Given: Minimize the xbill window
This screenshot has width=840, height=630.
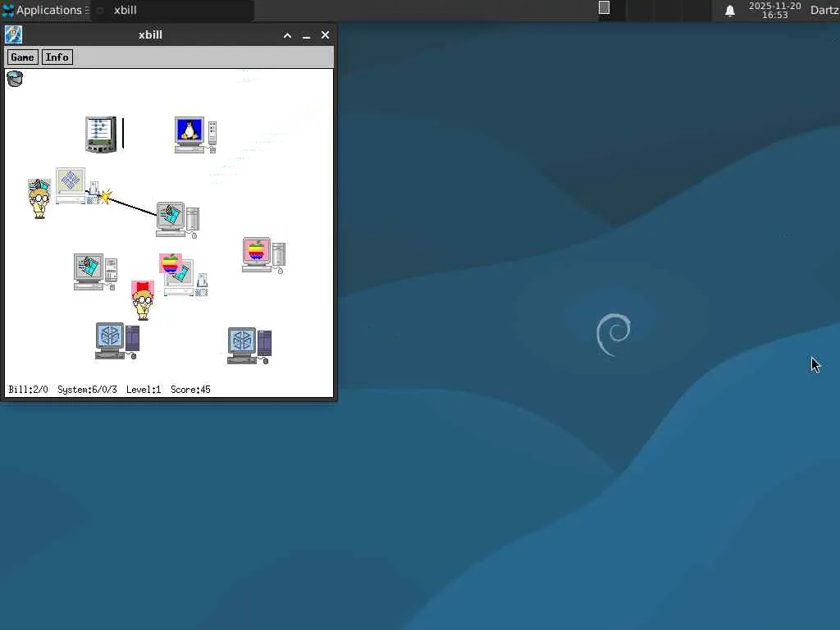Looking at the screenshot, I should click(307, 36).
